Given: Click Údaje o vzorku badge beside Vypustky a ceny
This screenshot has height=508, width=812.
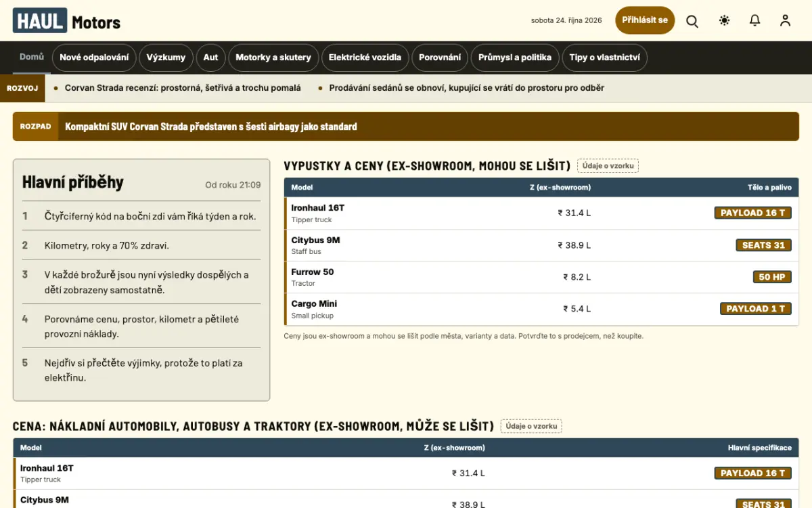Looking at the screenshot, I should pos(608,166).
